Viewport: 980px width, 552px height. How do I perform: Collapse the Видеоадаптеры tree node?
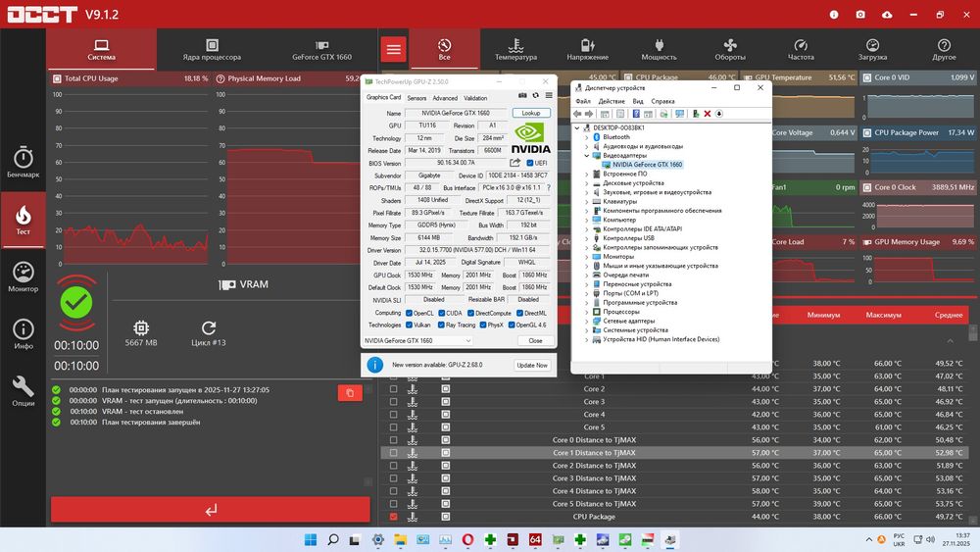tap(587, 156)
